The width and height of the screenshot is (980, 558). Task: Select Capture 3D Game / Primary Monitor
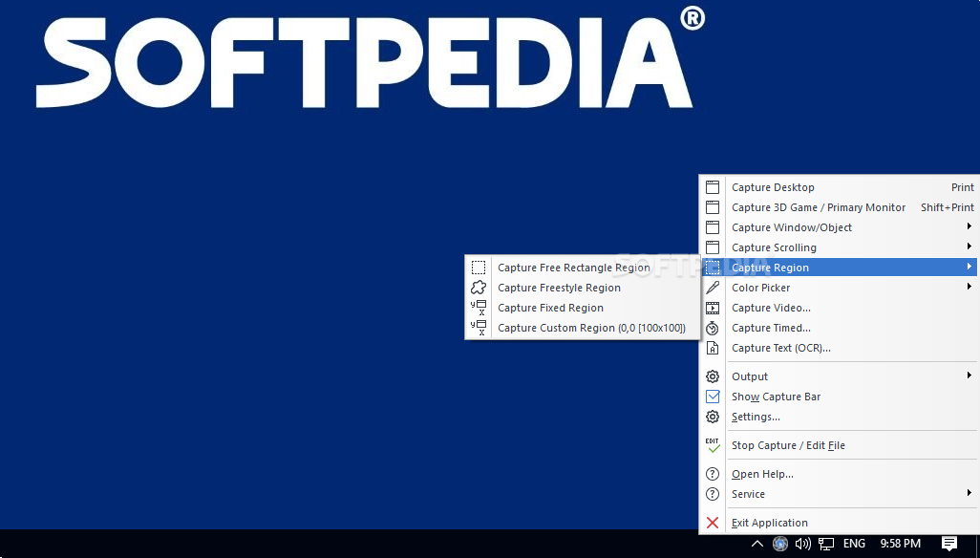coord(840,207)
